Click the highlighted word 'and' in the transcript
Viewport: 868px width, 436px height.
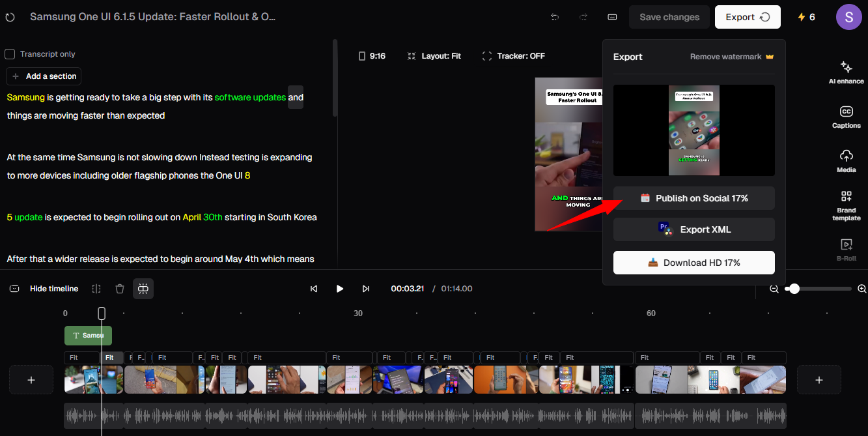coord(296,97)
